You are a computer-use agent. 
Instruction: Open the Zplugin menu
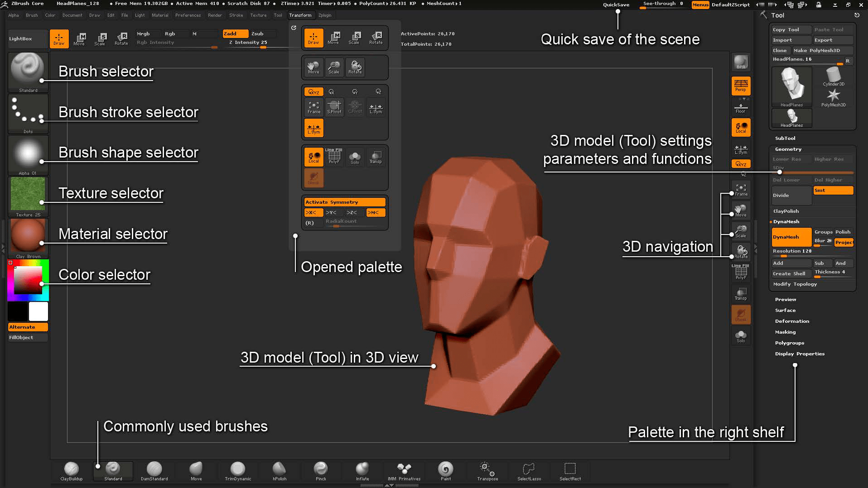(325, 15)
